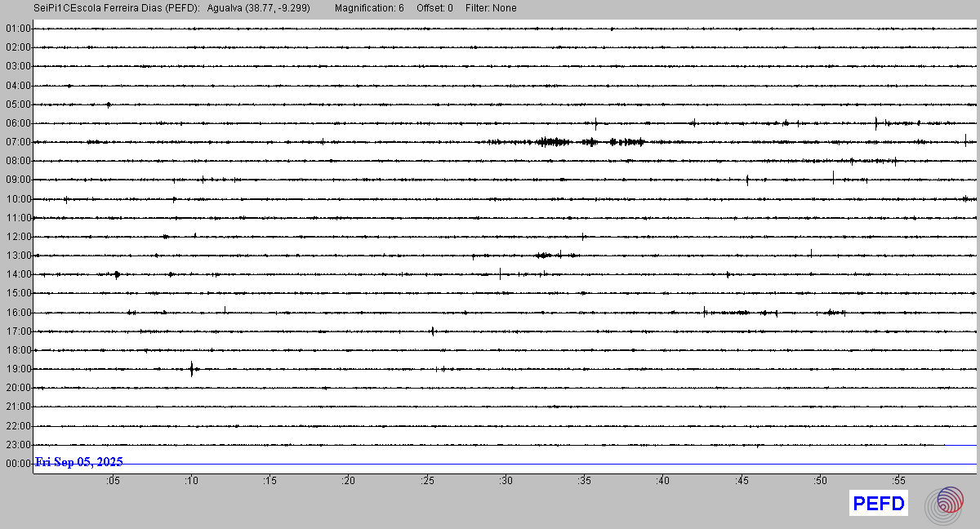Viewport: 980px width, 529px height.
Task: Select the 01:00 hour row label
Action: pyautogui.click(x=18, y=29)
